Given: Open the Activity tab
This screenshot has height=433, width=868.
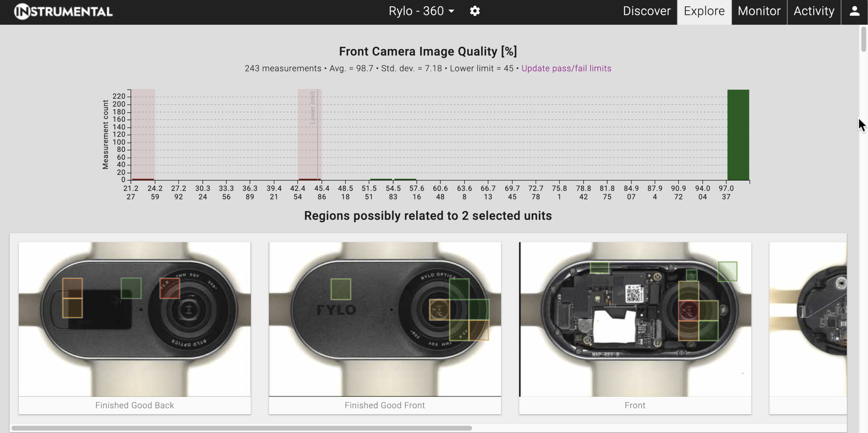Looking at the screenshot, I should tap(814, 11).
